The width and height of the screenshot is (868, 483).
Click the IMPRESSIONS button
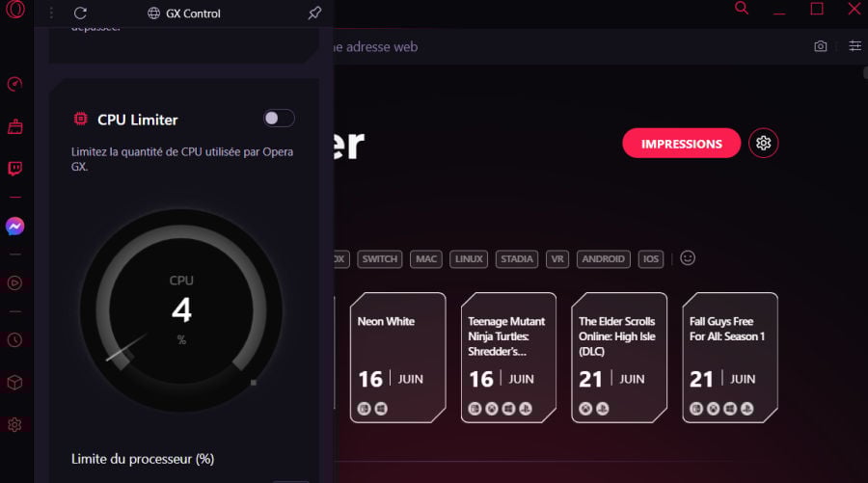pyautogui.click(x=682, y=144)
